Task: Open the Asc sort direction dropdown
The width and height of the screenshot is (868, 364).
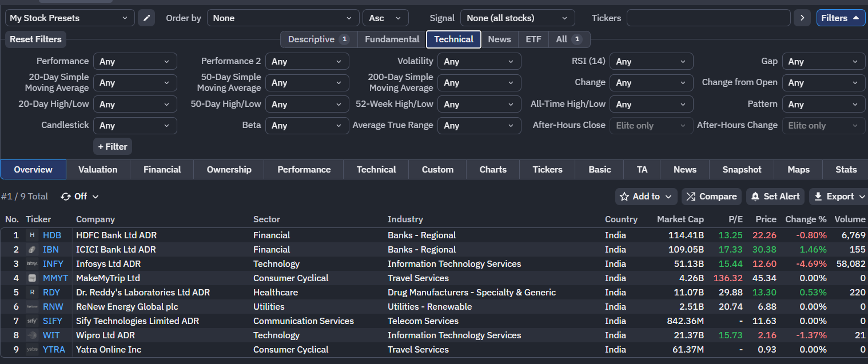Action: pos(385,18)
